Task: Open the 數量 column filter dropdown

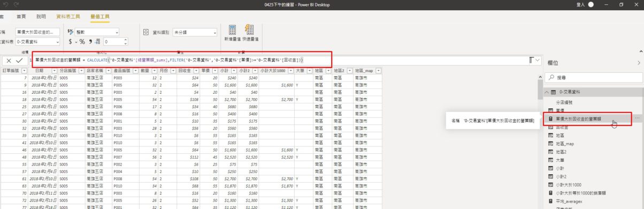Action: (155, 71)
